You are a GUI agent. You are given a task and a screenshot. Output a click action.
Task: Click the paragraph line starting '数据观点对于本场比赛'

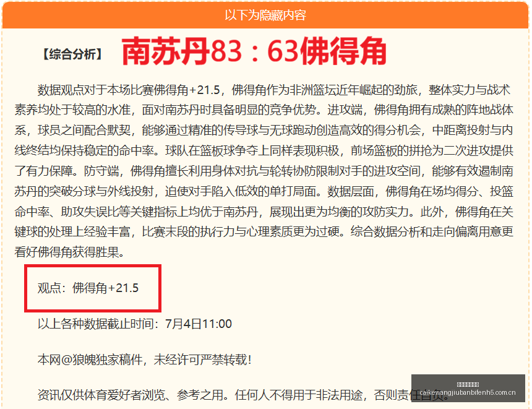[274, 90]
